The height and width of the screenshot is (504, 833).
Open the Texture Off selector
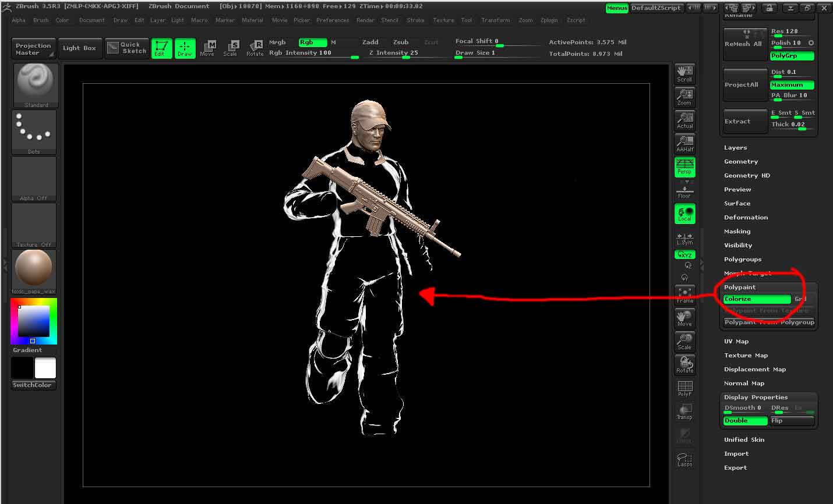tap(34, 225)
